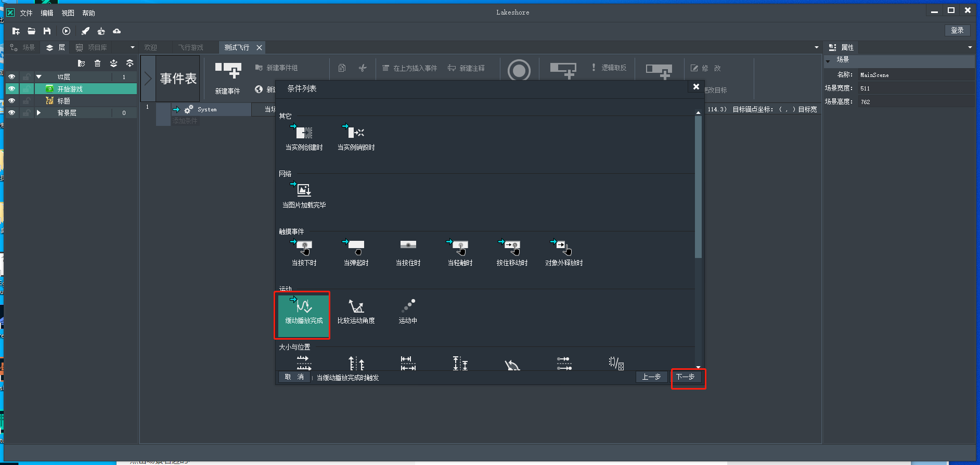
Task: Select 当按下时 touch condition
Action: 304,253
